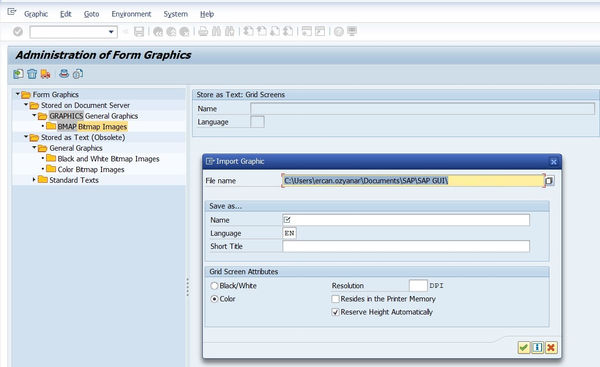Click the Resolution DPI input field
Screen dimensions: 600x367
point(418,286)
